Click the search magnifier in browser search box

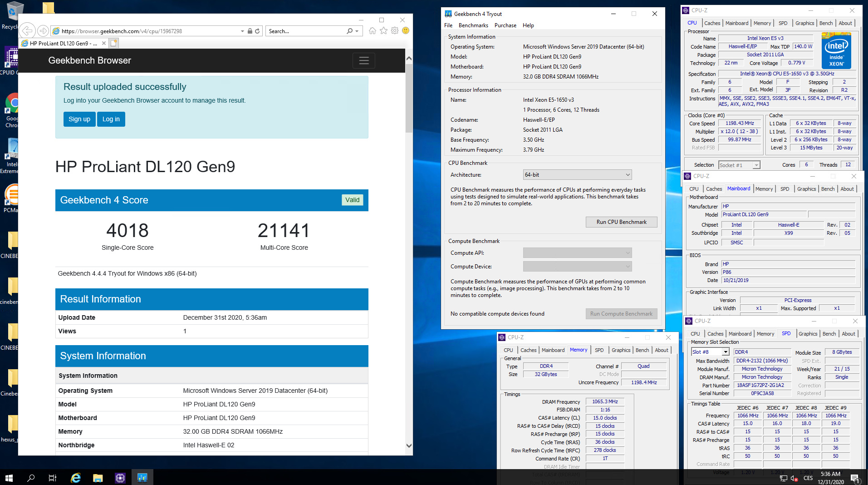click(349, 31)
